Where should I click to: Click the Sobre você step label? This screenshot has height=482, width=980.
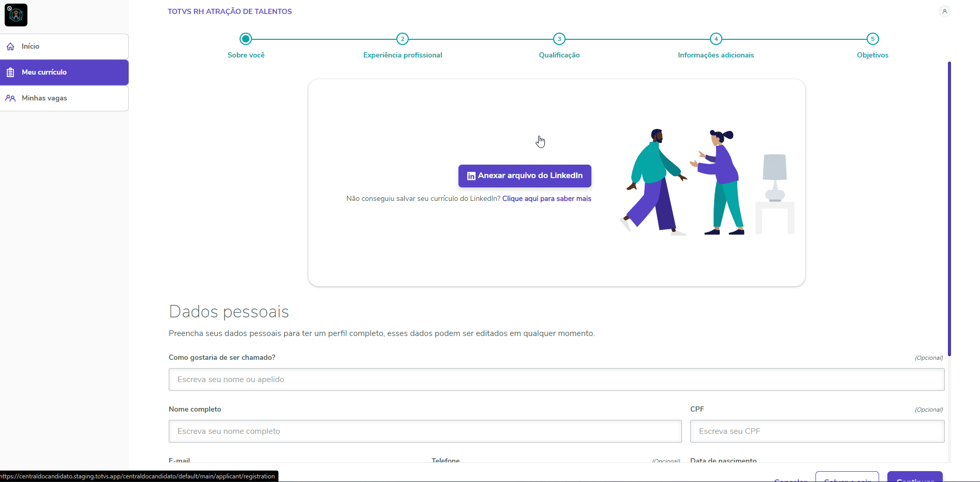(x=246, y=55)
